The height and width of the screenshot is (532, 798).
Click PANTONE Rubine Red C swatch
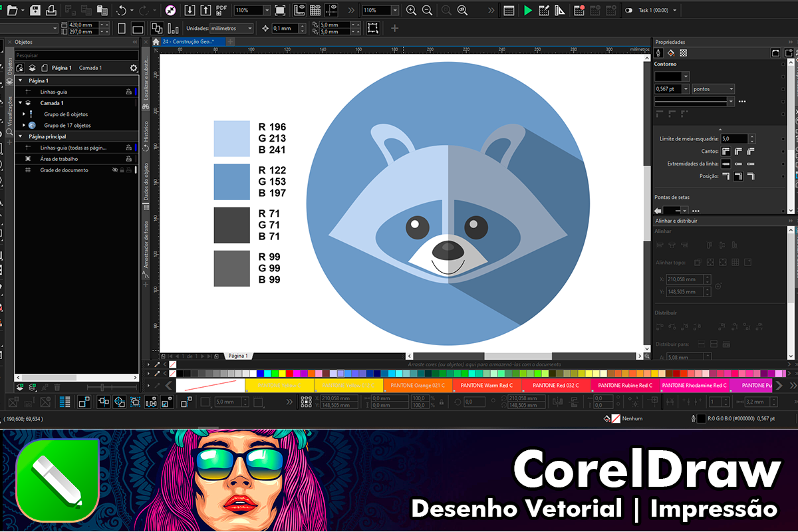click(x=625, y=385)
